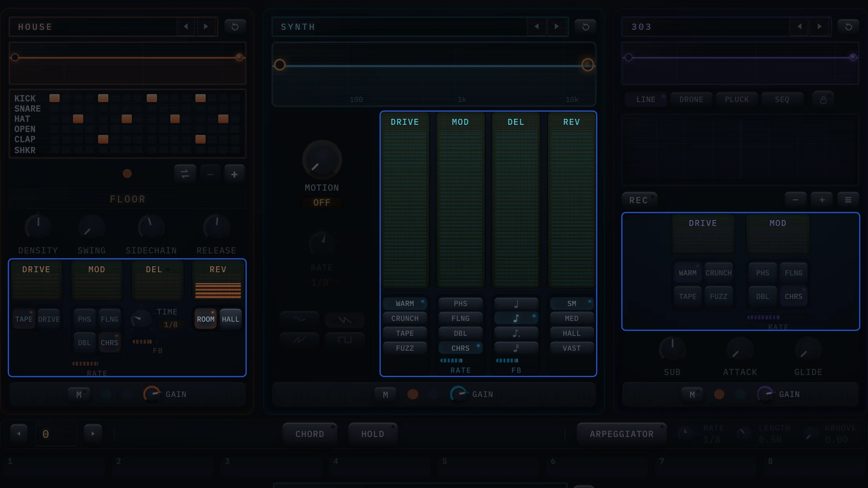Click the synth filter left handle
Image resolution: width=868 pixels, height=488 pixels.
coord(280,65)
